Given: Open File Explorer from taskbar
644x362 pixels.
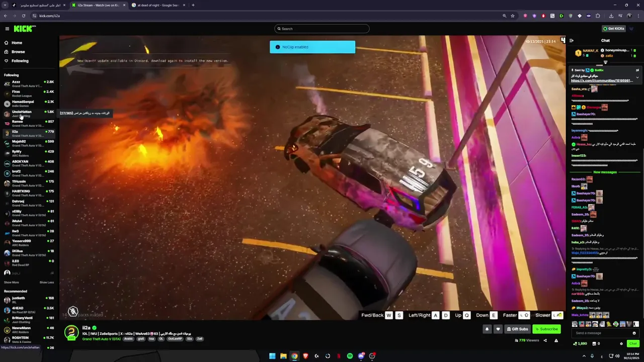Looking at the screenshot, I should point(283,356).
